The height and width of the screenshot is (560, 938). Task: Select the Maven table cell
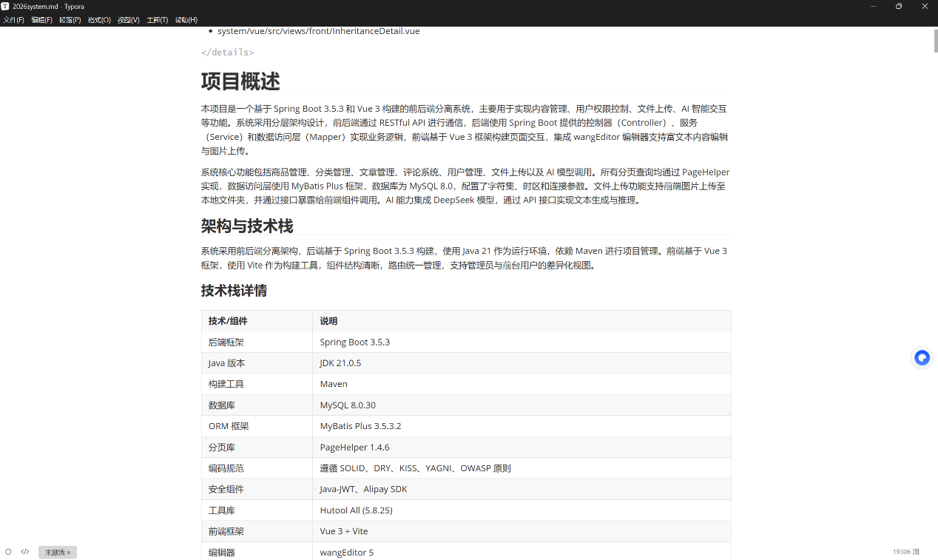[x=522, y=384]
